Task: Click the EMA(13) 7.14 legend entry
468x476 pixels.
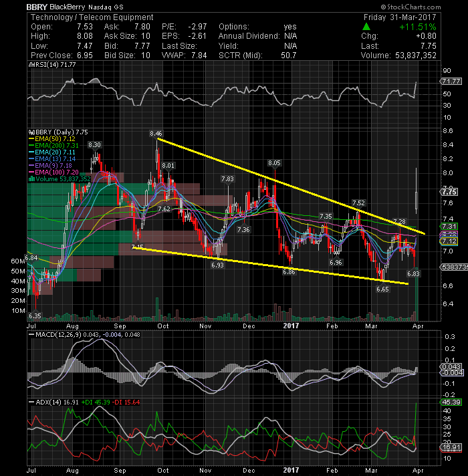Action: click(x=52, y=158)
